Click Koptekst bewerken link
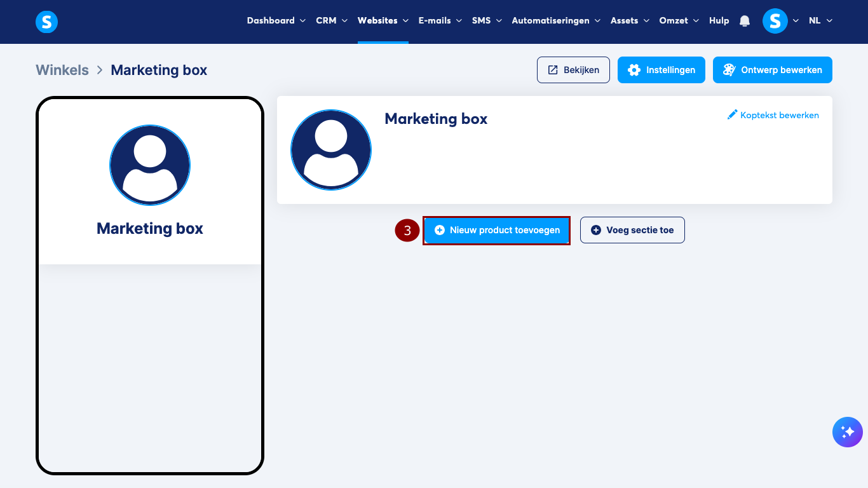This screenshot has height=488, width=868. pyautogui.click(x=773, y=115)
